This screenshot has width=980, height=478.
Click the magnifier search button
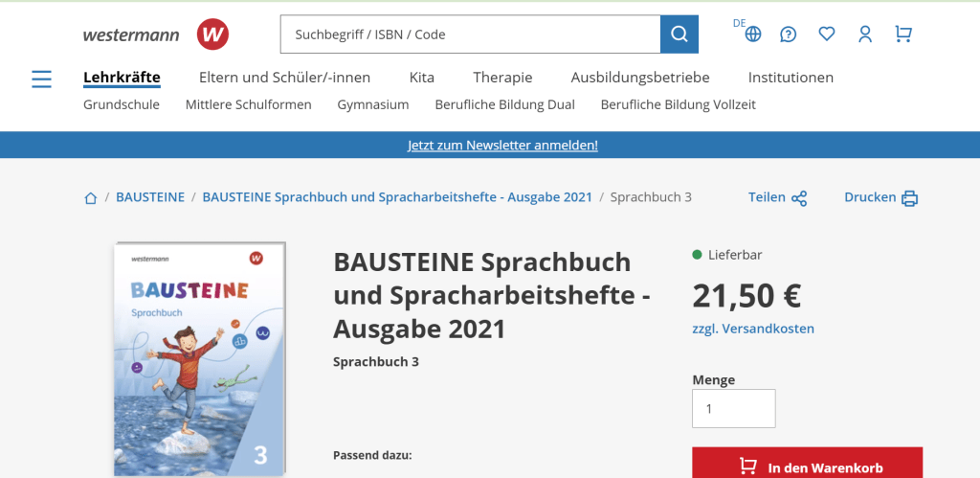(679, 34)
